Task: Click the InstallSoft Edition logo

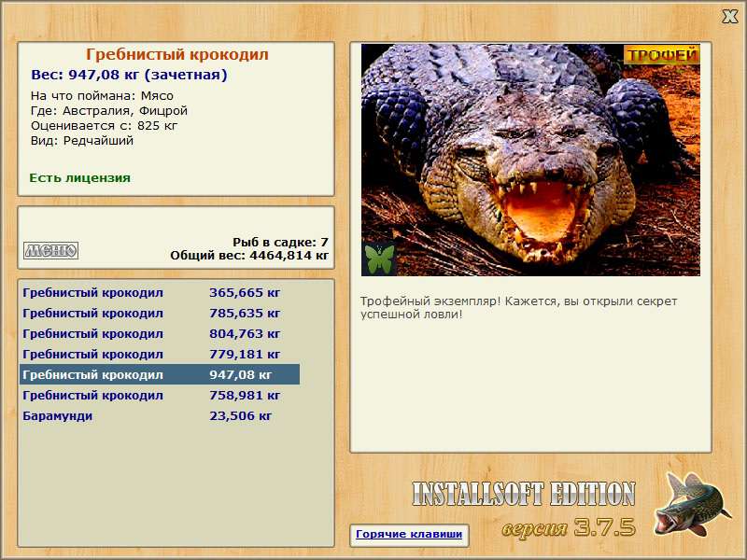Action: pyautogui.click(x=524, y=494)
